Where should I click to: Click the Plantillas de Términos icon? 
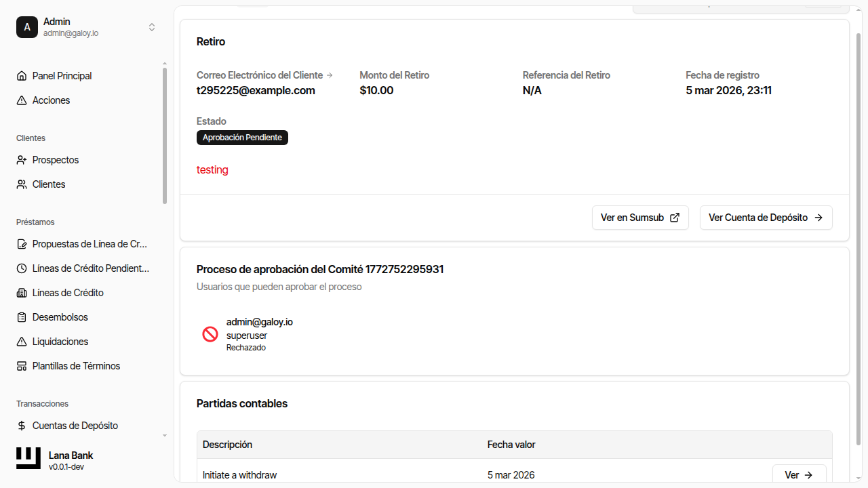[22, 366]
